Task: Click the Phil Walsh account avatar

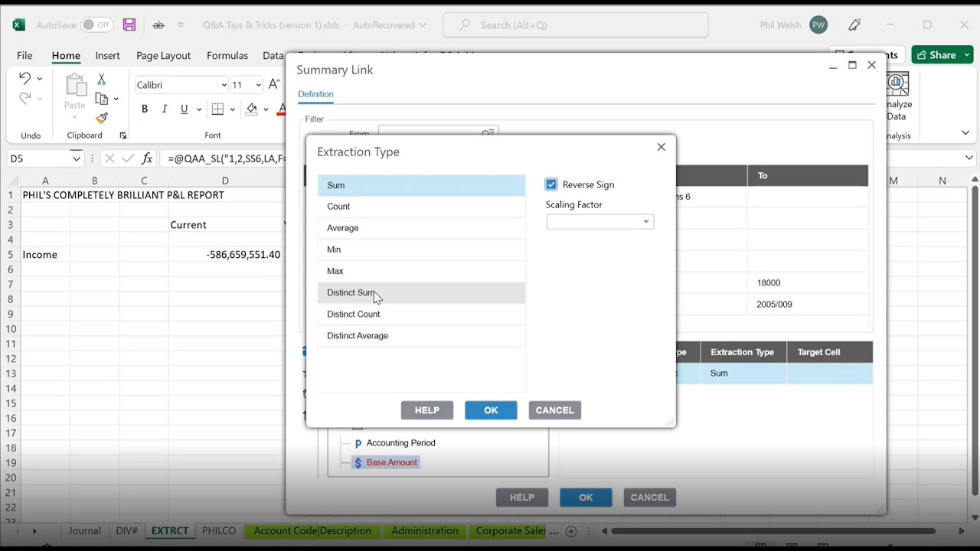Action: [x=818, y=24]
